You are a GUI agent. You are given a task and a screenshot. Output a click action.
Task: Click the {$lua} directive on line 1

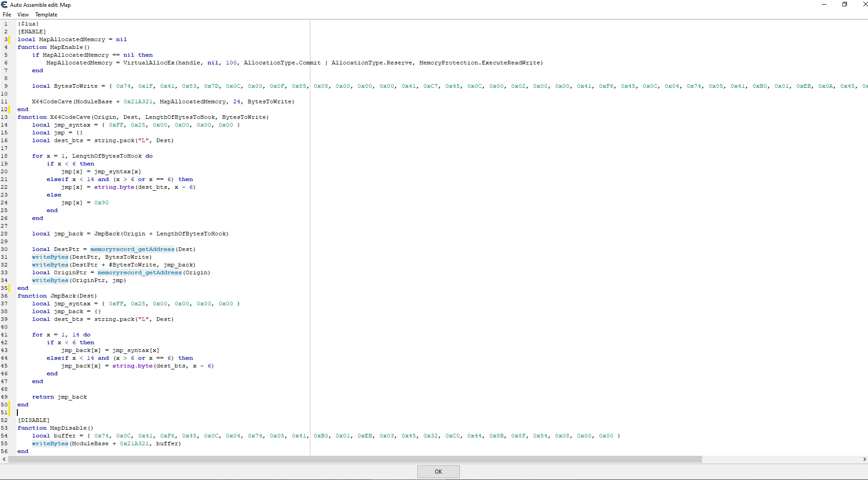(x=28, y=24)
